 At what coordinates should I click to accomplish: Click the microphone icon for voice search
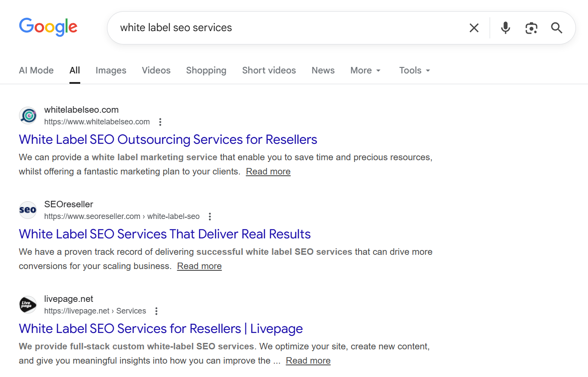[505, 27]
